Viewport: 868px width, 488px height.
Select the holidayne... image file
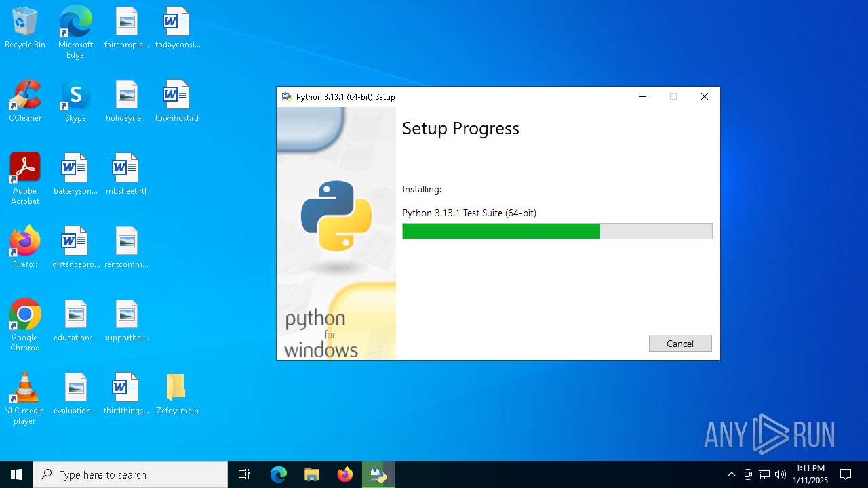click(x=126, y=102)
